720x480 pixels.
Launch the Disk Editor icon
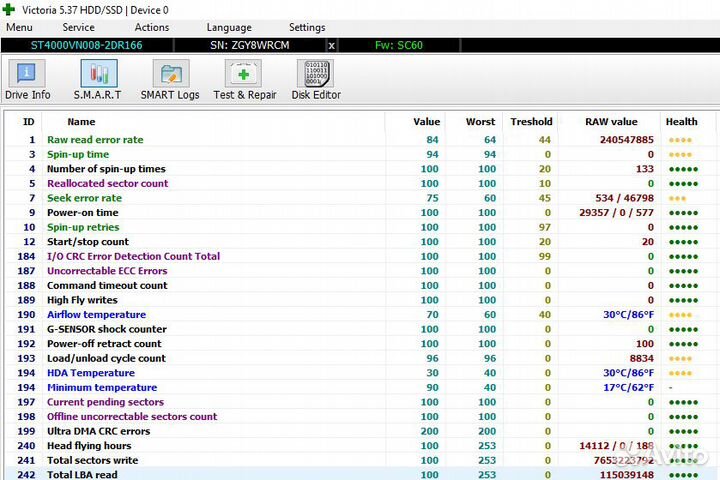[x=316, y=80]
